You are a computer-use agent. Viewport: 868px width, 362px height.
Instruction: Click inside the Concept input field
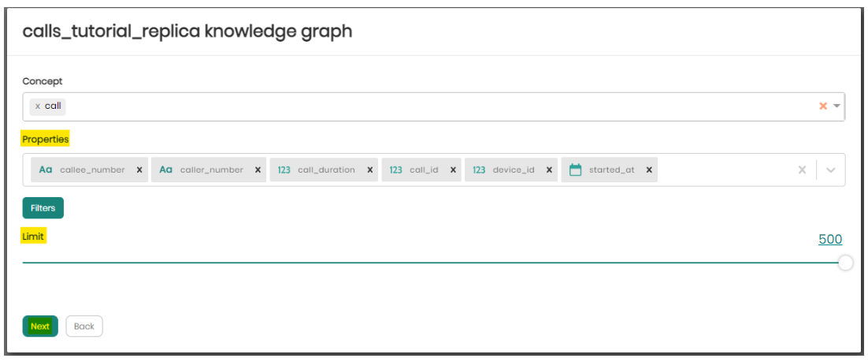tap(394, 106)
